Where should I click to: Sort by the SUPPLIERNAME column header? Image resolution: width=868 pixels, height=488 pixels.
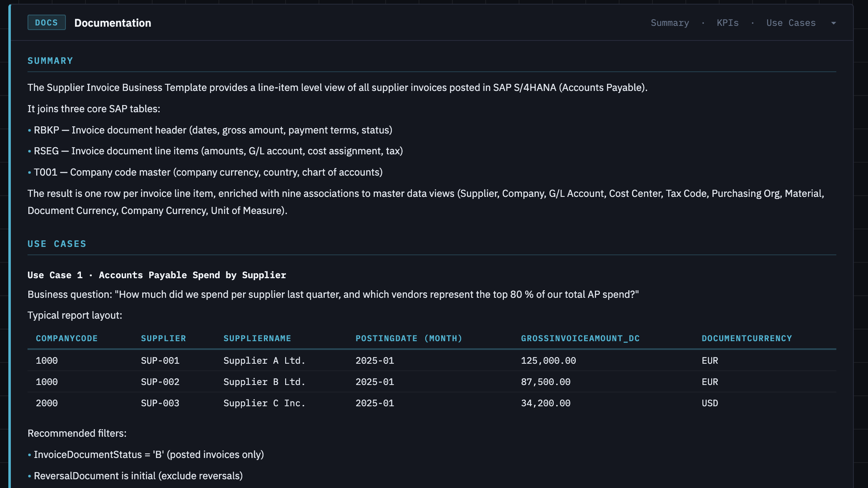click(257, 338)
